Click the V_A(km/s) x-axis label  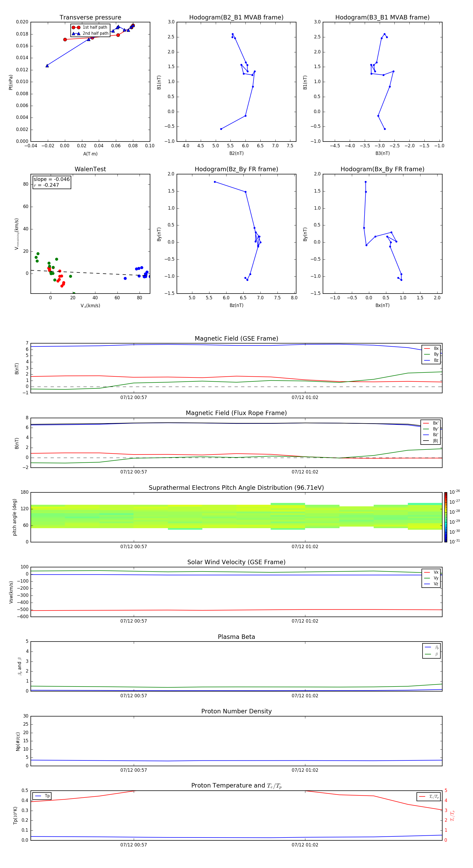pos(90,306)
